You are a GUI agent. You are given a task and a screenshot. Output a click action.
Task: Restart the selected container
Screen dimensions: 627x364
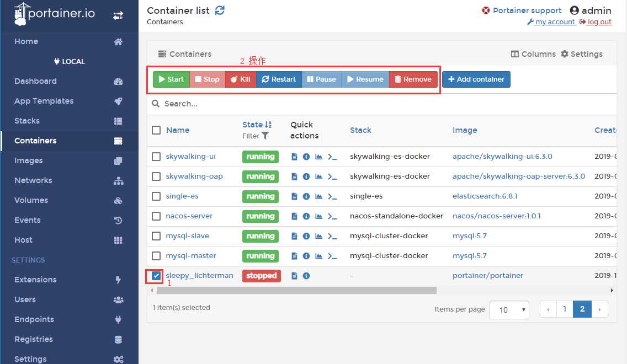279,79
